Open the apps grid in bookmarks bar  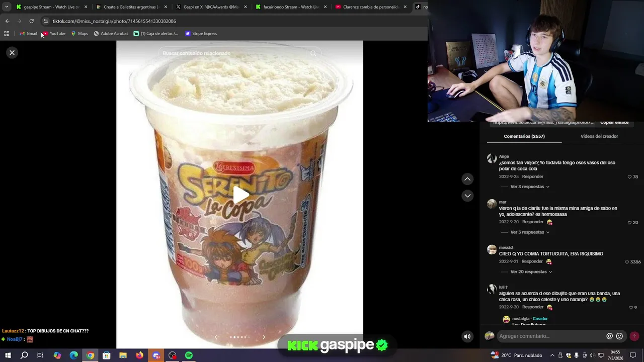tap(7, 34)
